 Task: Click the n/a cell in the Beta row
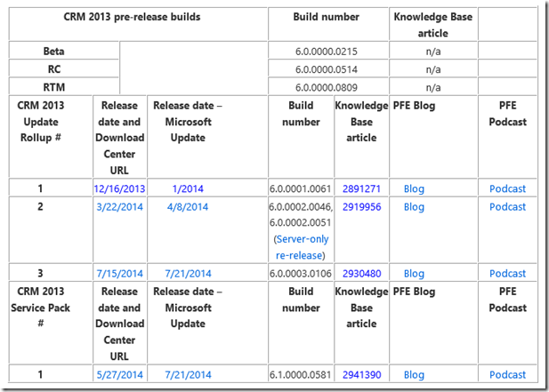tap(433, 52)
